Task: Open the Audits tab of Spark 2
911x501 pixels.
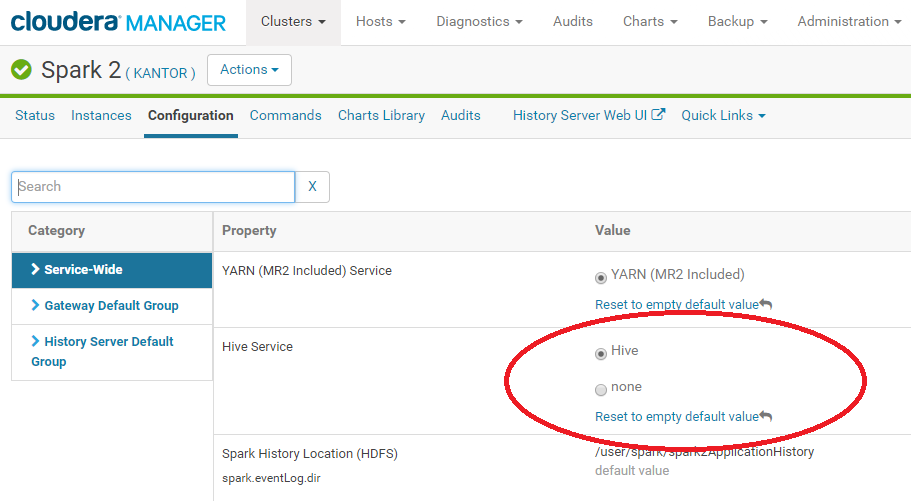Action: [x=461, y=115]
